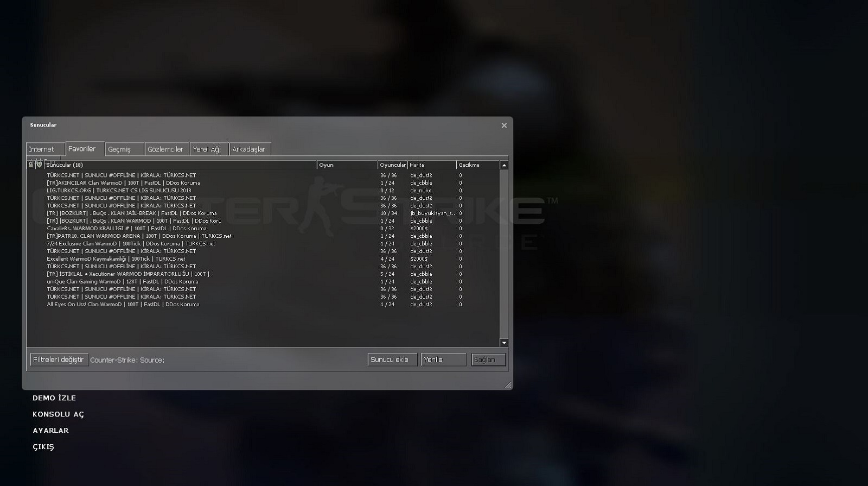Click the VAC shield column icon

coord(39,165)
